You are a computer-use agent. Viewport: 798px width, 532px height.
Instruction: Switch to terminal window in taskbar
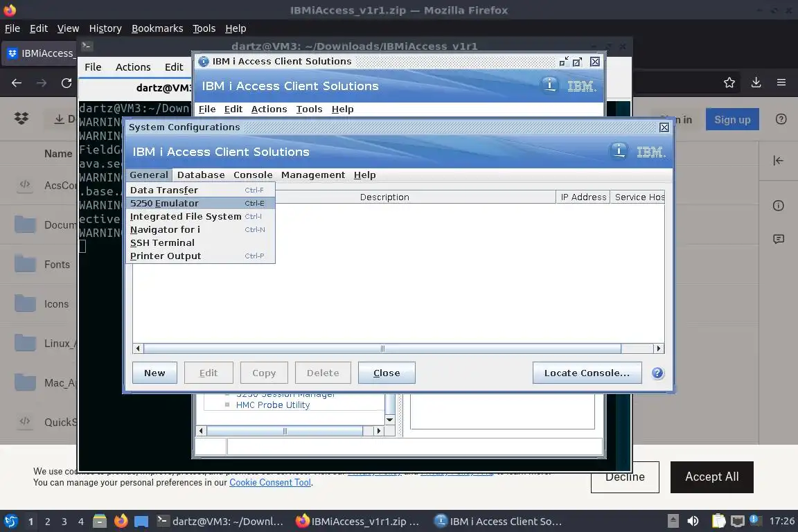[x=220, y=522]
